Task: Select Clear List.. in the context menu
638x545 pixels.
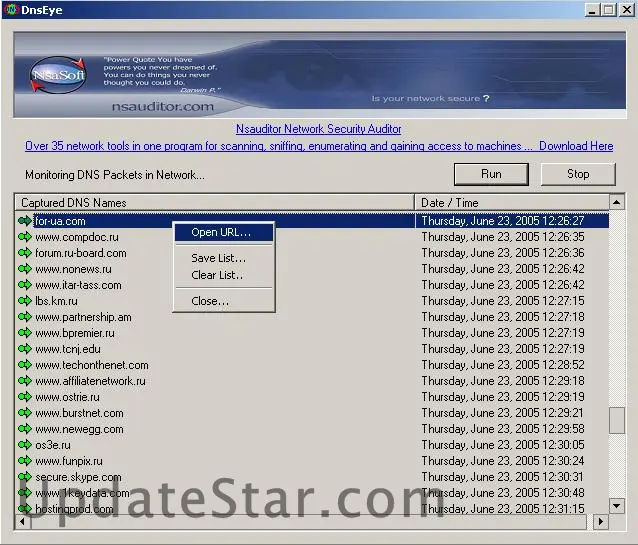Action: click(x=224, y=275)
